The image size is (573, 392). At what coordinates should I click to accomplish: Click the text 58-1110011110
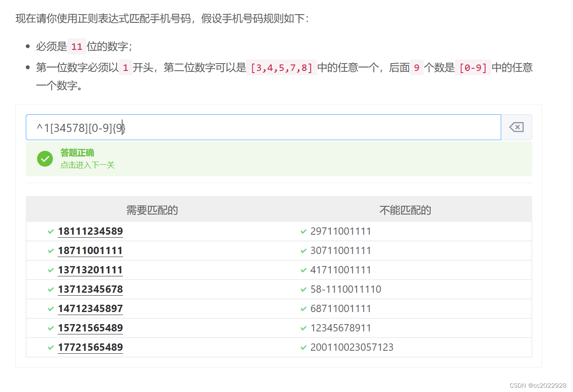pos(346,289)
